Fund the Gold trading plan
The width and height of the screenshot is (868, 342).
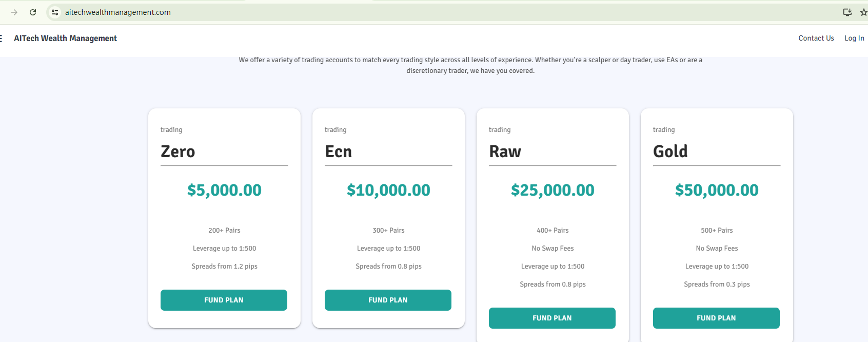(716, 318)
